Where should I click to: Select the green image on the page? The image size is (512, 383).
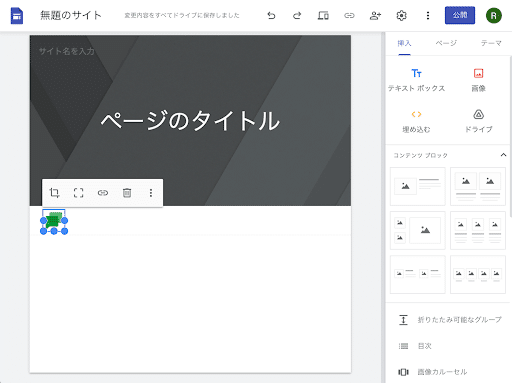tap(54, 221)
